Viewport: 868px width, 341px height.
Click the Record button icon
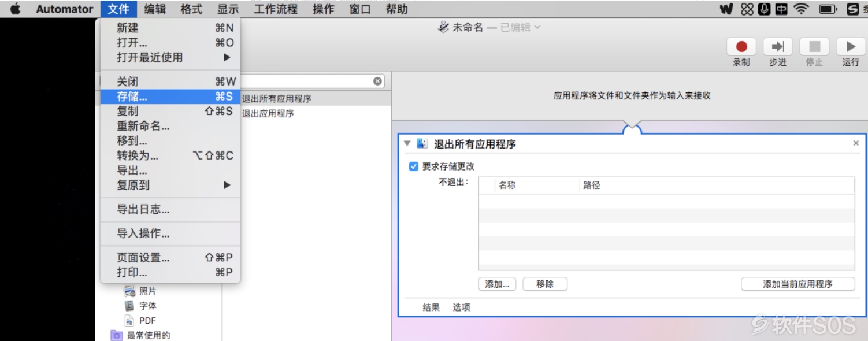click(741, 47)
